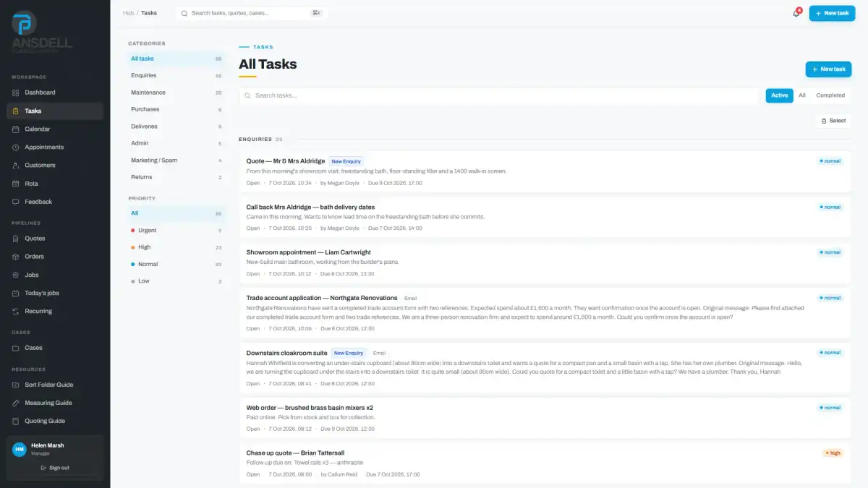
Task: Click the Quoting Guide document icon
Action: click(16, 421)
